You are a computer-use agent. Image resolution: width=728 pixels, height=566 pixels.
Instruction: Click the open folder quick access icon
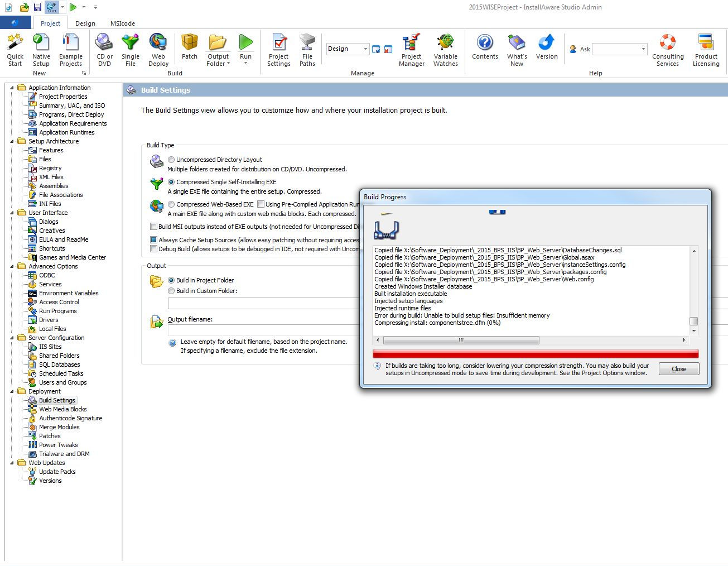click(x=24, y=7)
